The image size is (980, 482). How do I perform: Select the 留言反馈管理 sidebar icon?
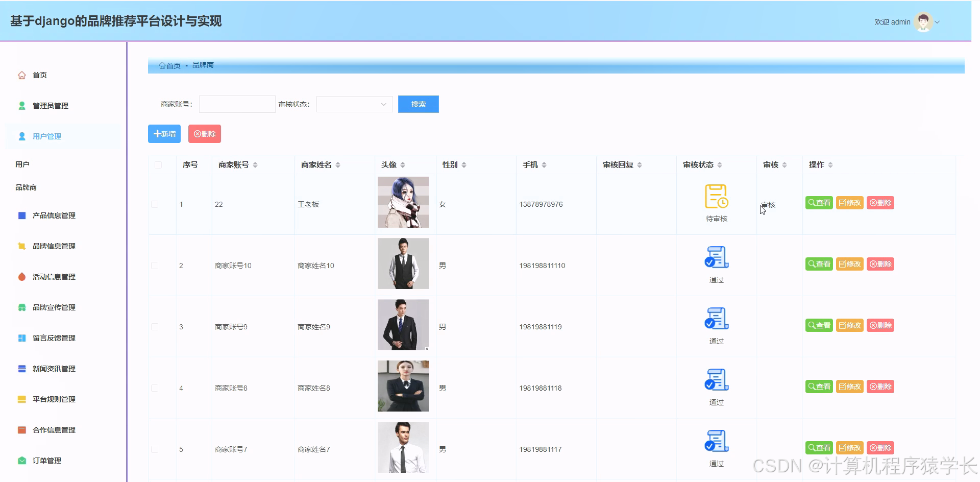[x=21, y=338]
